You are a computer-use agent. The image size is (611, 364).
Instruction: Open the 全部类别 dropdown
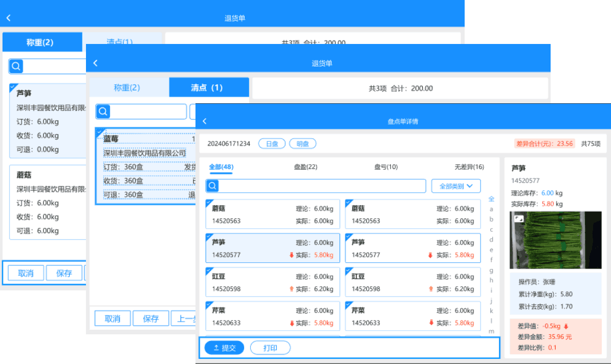pos(455,186)
